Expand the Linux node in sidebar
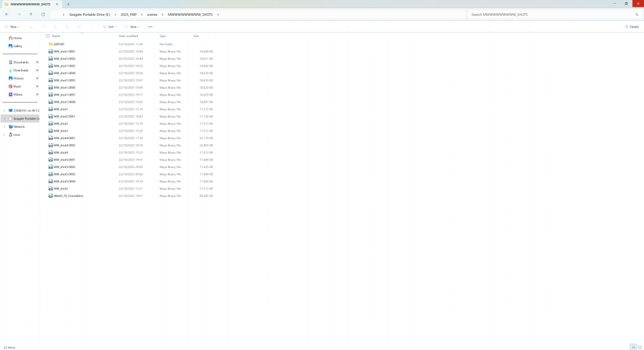This screenshot has width=644, height=350. point(4,134)
